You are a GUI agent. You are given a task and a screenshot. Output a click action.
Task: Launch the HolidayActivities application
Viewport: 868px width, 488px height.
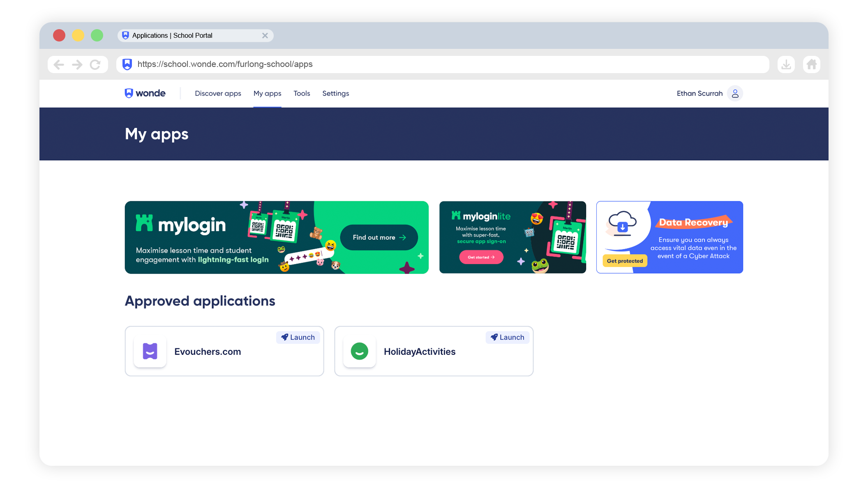(507, 337)
